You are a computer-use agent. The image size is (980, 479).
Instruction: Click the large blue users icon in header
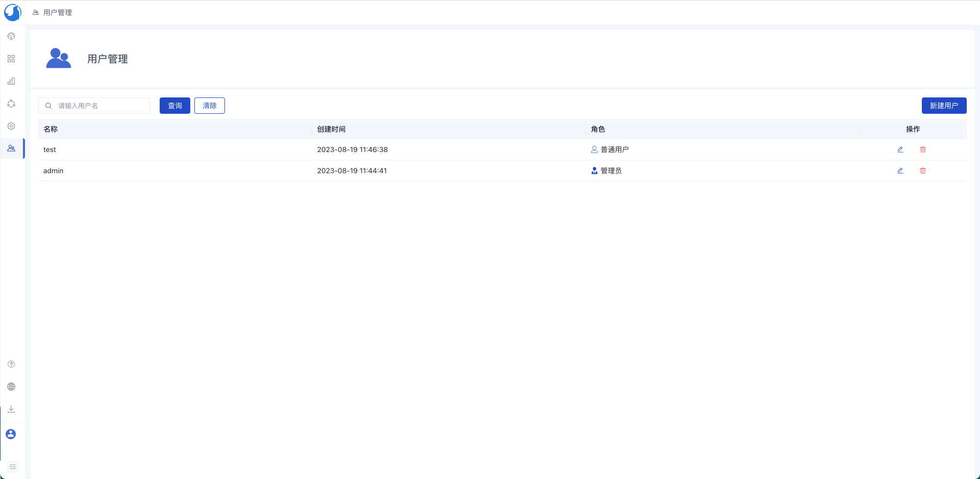[59, 58]
